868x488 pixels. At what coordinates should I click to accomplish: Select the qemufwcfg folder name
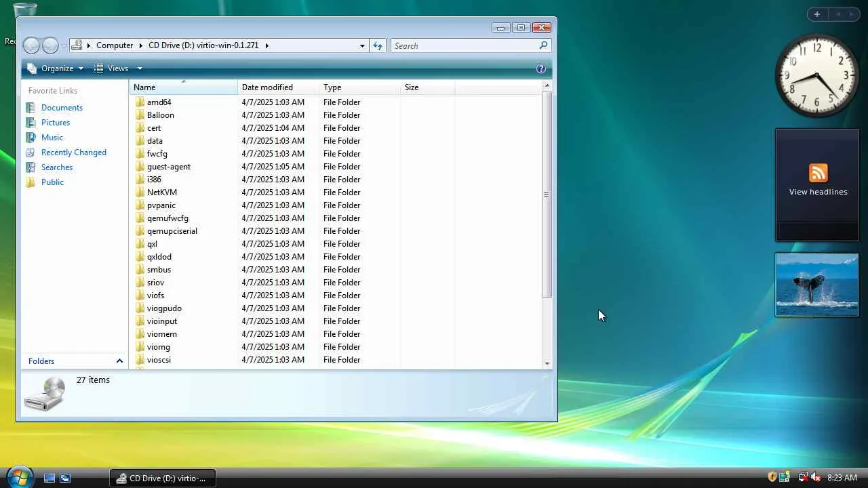click(x=167, y=218)
